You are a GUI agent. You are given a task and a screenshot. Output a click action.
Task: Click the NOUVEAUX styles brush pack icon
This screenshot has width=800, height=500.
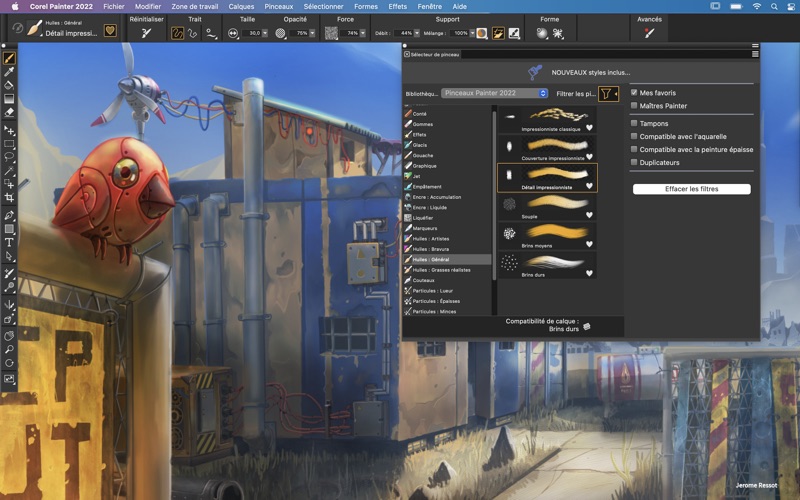pos(534,72)
